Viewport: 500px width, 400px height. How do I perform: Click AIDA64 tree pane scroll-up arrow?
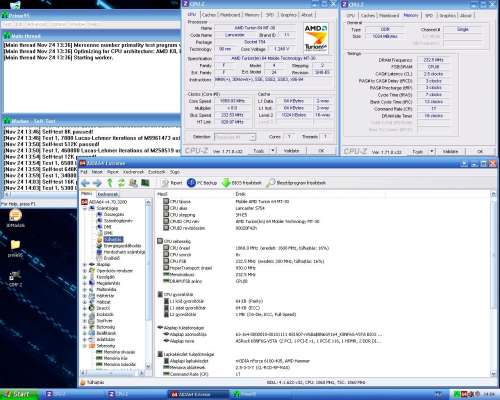[x=148, y=202]
